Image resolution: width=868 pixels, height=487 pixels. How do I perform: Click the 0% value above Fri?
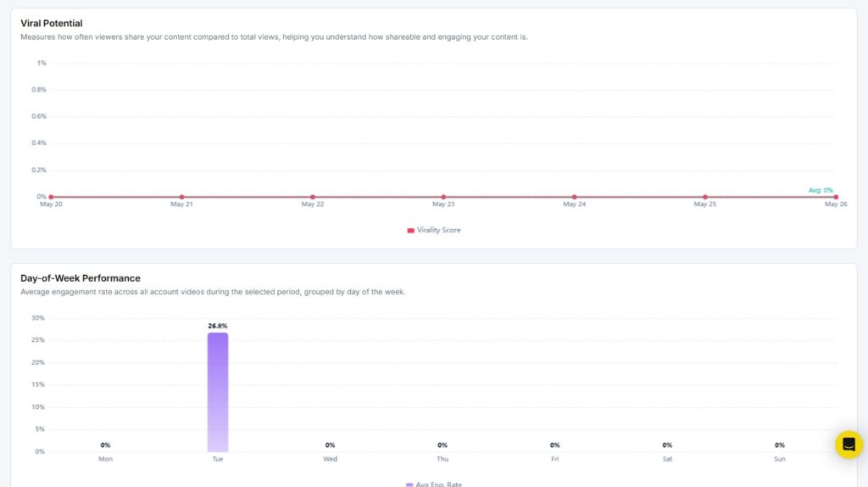click(x=554, y=445)
